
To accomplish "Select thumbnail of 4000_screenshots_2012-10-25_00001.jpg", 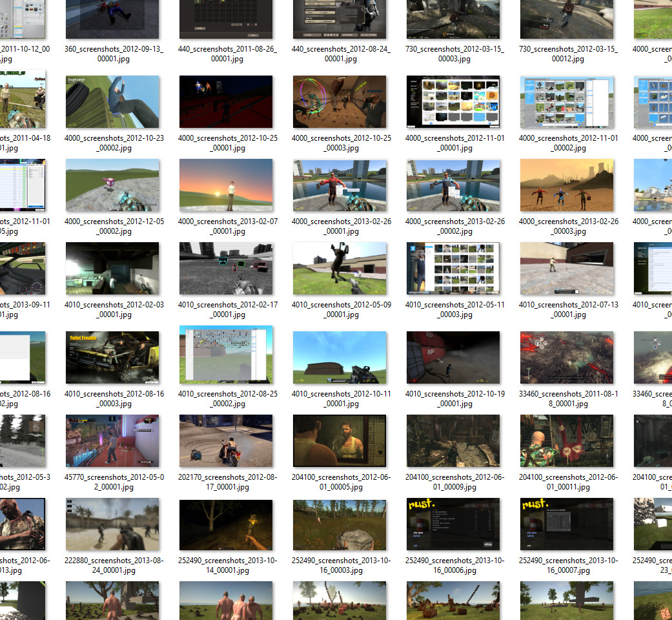I will pyautogui.click(x=226, y=101).
